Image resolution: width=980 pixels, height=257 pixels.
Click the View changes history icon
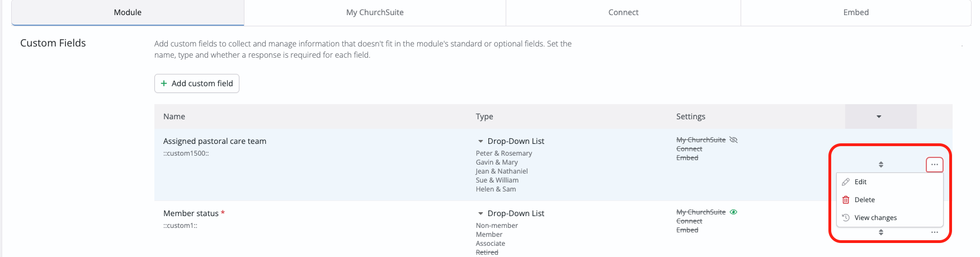click(x=846, y=218)
